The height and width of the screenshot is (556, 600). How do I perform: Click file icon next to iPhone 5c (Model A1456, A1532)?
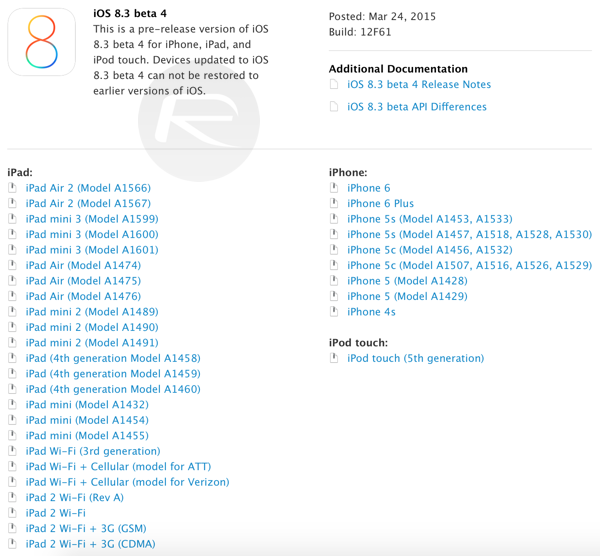tap(334, 250)
